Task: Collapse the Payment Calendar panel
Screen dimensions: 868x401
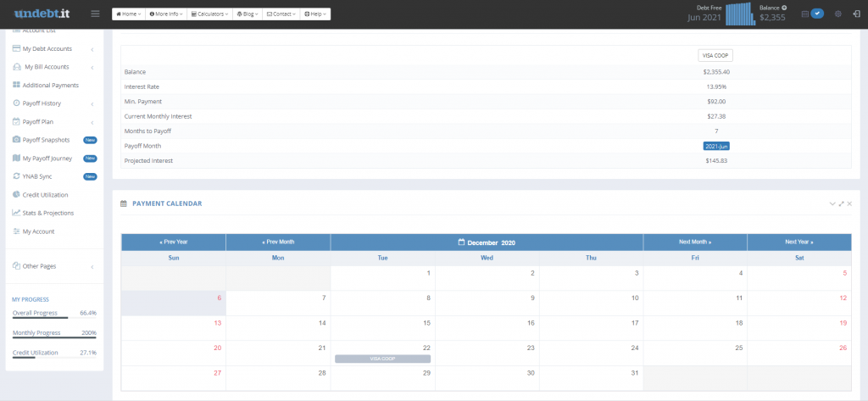Action: click(832, 204)
